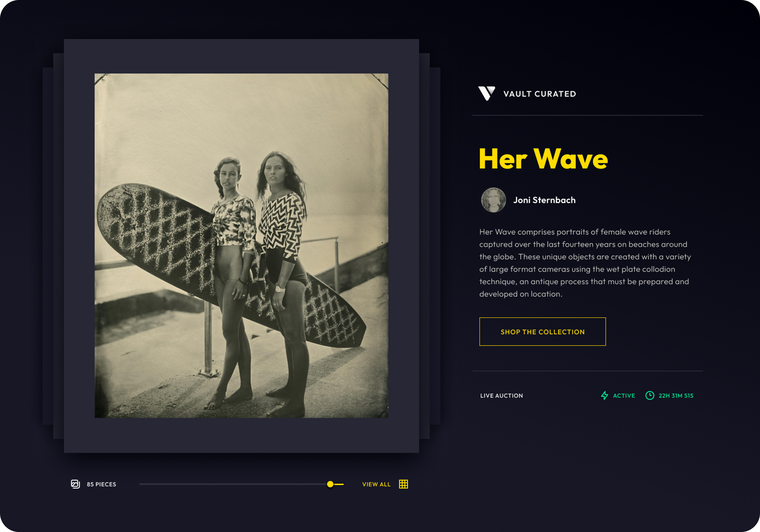Viewport: 760px width, 532px height.
Task: Open Joni Sternbach's round avatar photo
Action: click(493, 200)
